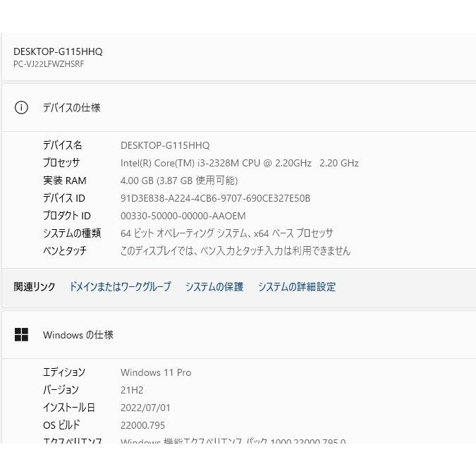Image resolution: width=476 pixels, height=476 pixels.
Task: Click the プロダクト ID value 00330-50000-00000-AAOEM
Action: coord(183,216)
